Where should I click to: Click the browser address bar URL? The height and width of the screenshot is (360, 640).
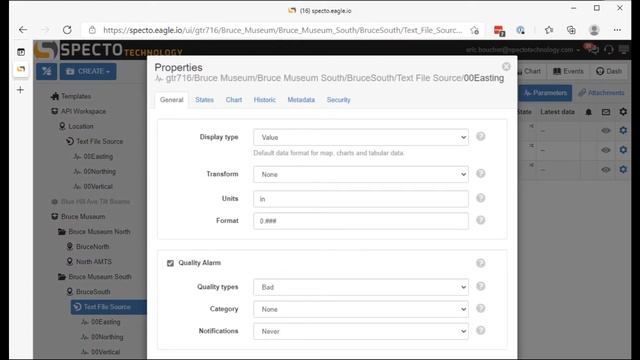tap(282, 30)
